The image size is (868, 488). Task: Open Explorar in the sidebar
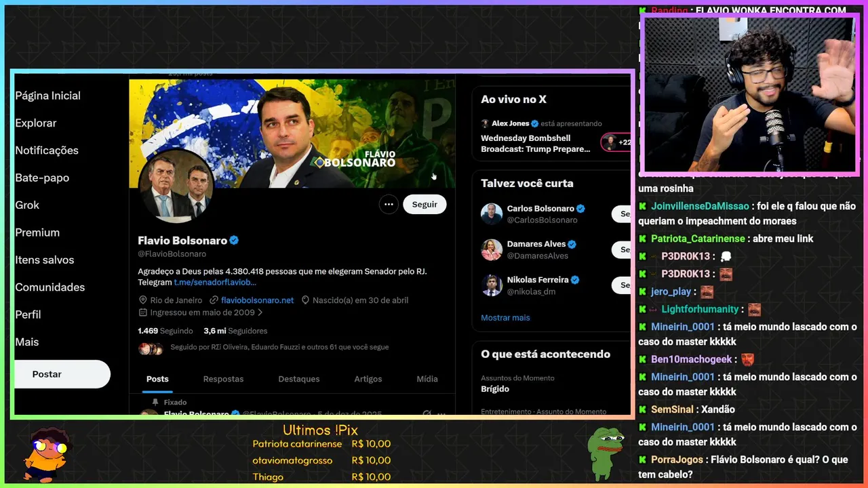tap(36, 123)
